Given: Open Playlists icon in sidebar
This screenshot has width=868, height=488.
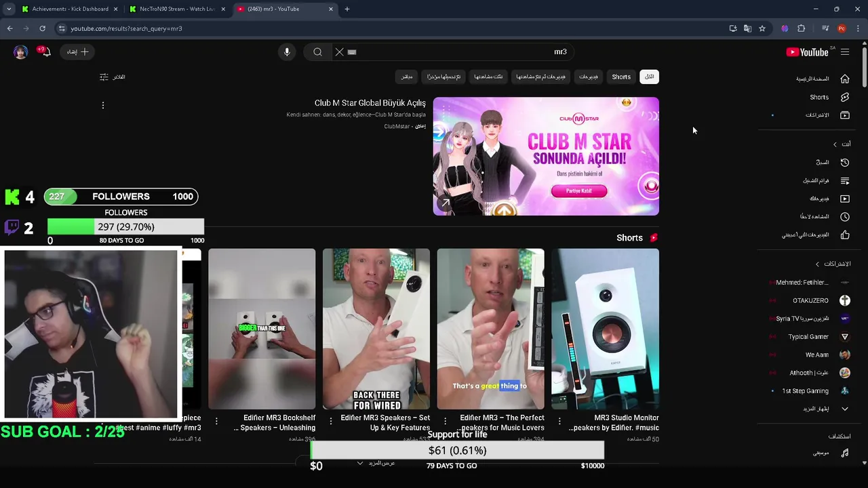Looking at the screenshot, I should point(845,181).
